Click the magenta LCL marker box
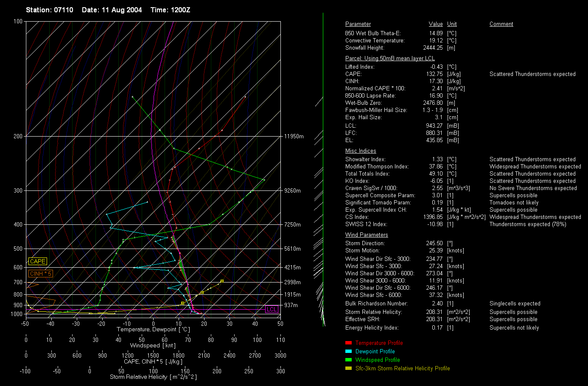The image size is (588, 386). 272,309
